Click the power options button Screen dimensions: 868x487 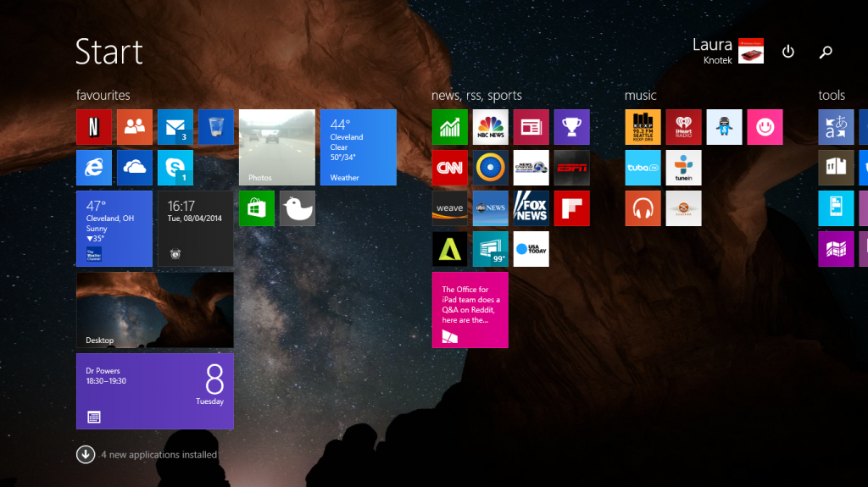click(787, 52)
